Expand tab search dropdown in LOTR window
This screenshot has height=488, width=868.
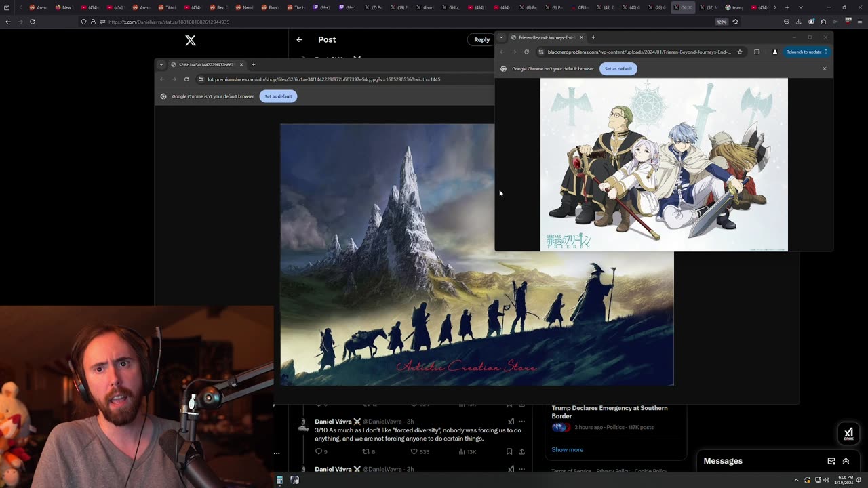click(x=161, y=65)
